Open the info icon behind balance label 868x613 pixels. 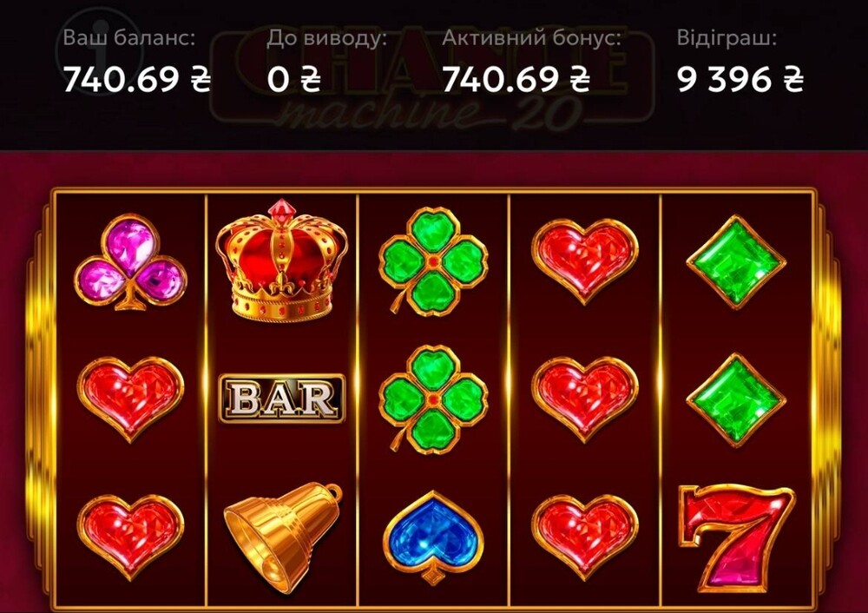100,53
